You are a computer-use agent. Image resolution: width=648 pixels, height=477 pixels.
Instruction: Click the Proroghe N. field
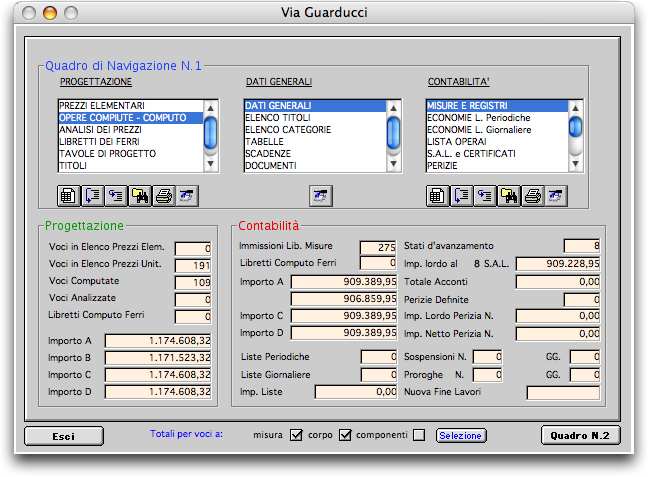[x=488, y=375]
